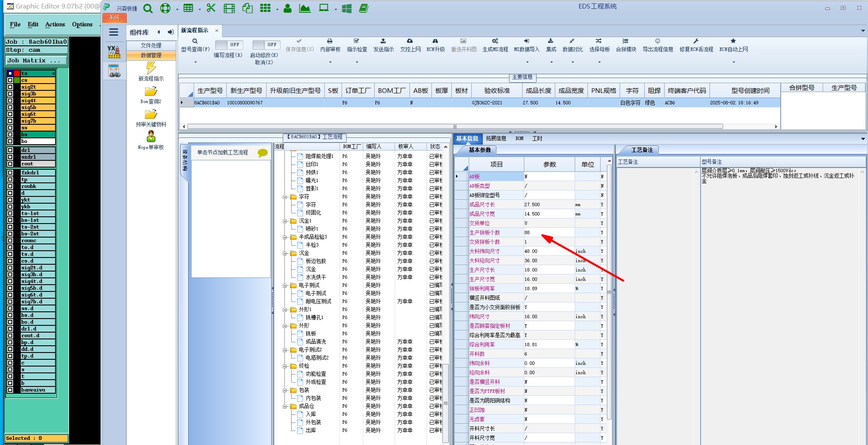The width and height of the screenshot is (868, 445).
Task: Open the Nope单审核 shortcut
Action: (x=151, y=141)
